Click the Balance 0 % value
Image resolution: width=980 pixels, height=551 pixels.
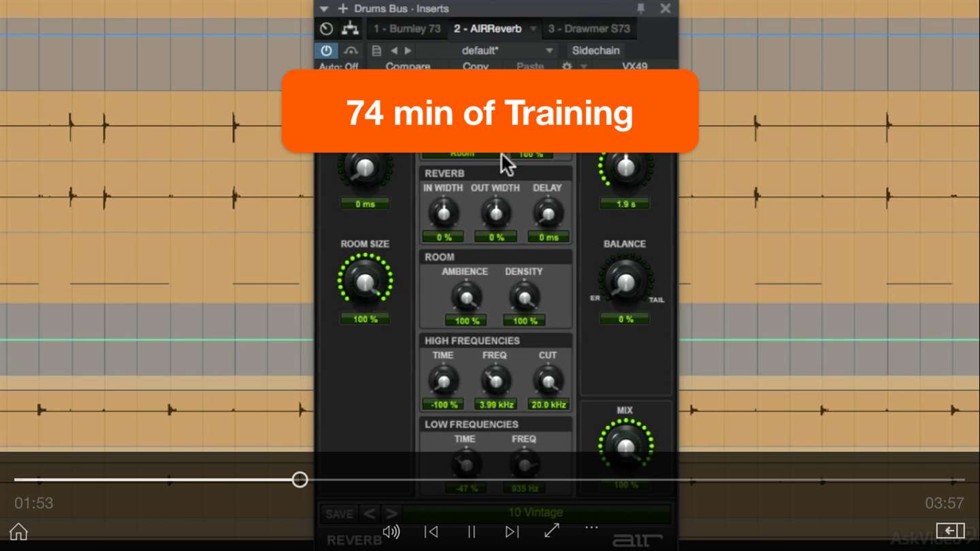pyautogui.click(x=625, y=319)
